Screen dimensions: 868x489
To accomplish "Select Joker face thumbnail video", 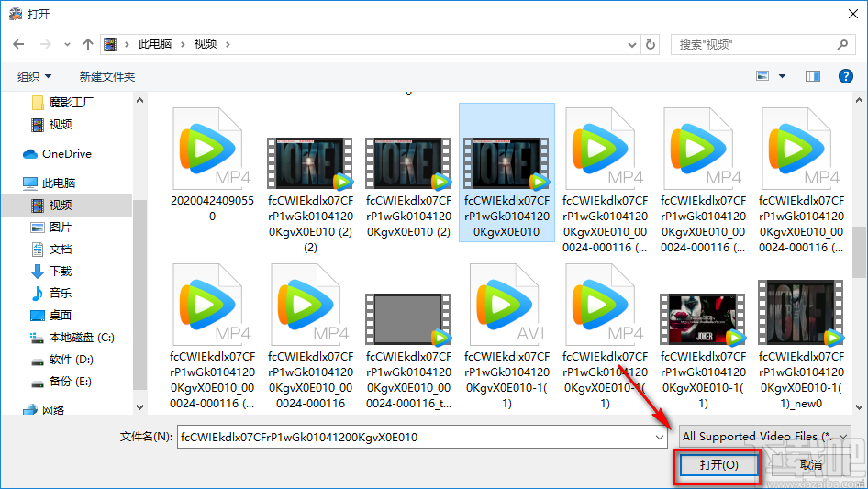I will tap(703, 319).
